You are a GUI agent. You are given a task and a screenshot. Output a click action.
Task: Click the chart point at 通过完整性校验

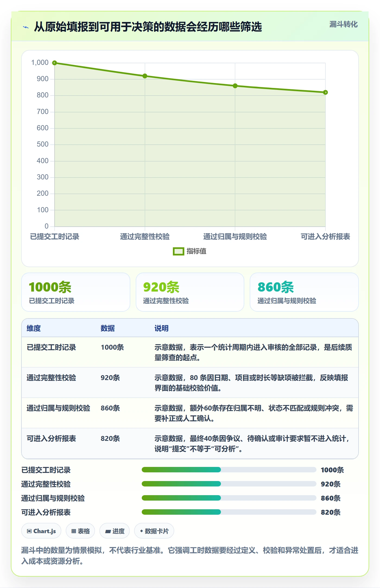tap(145, 76)
